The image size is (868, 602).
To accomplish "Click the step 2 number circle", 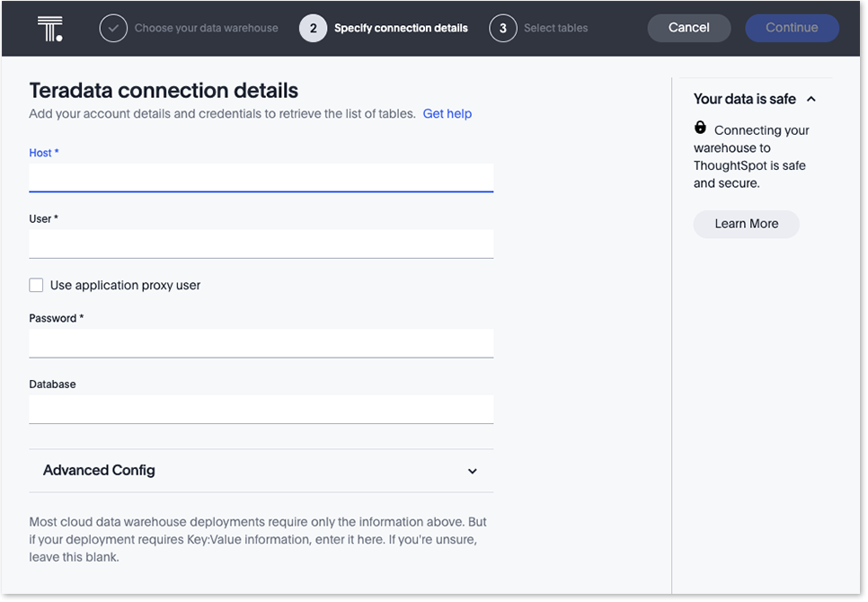I will coord(313,28).
